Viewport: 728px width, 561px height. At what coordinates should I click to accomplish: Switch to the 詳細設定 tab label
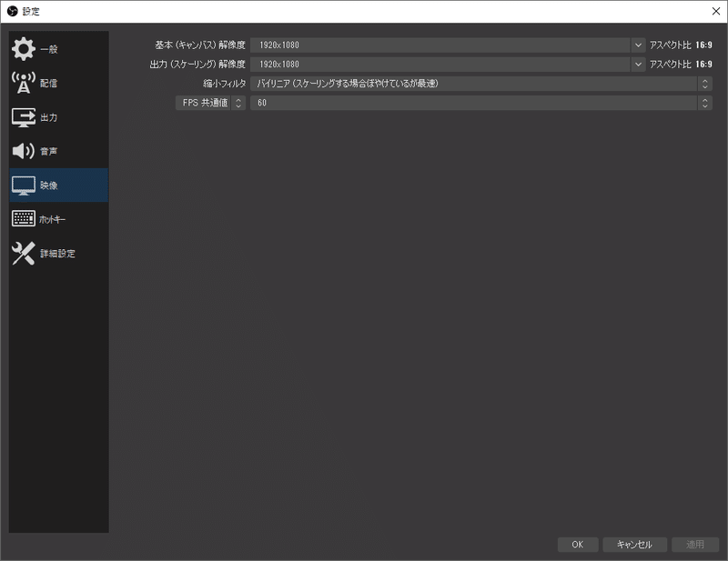[x=57, y=254]
